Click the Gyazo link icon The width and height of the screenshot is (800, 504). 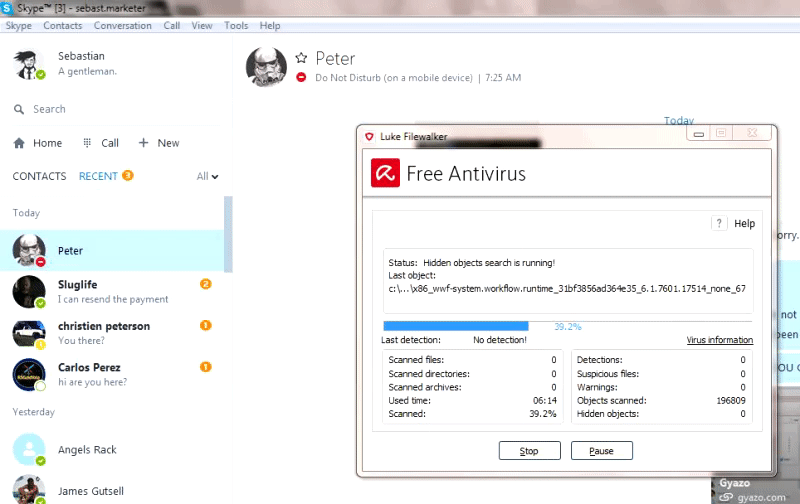point(726,497)
